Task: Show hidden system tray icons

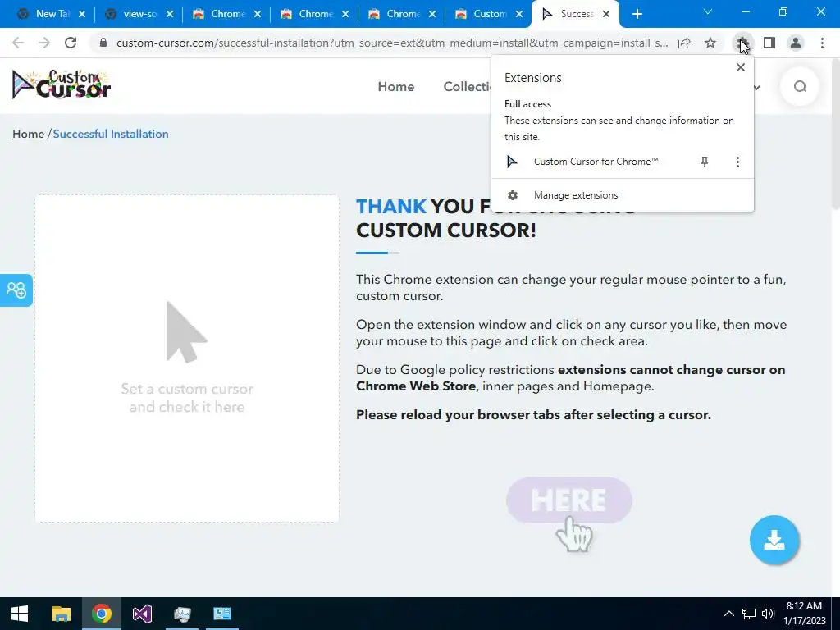Action: coord(729,614)
